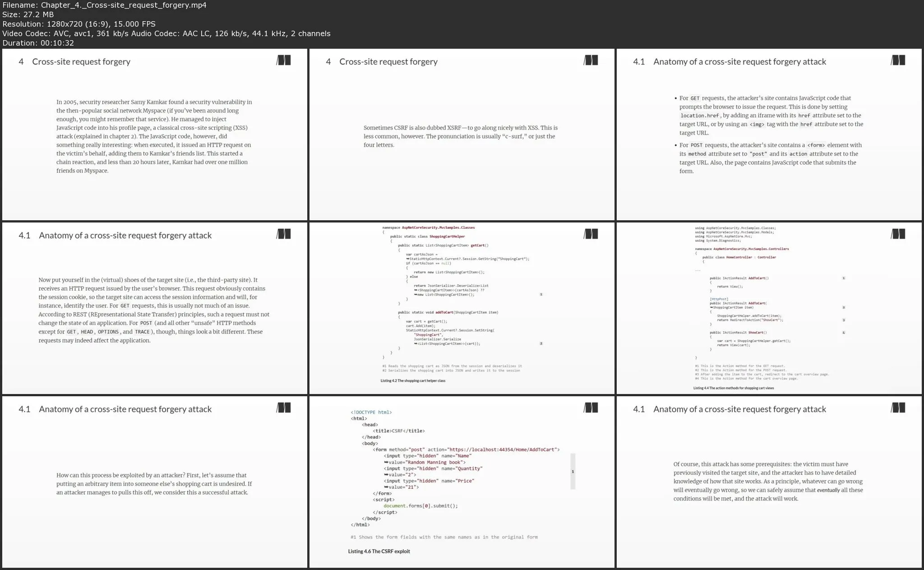Click the '4.1 Anatomy' heading above the GET/POST bullets

click(730, 62)
